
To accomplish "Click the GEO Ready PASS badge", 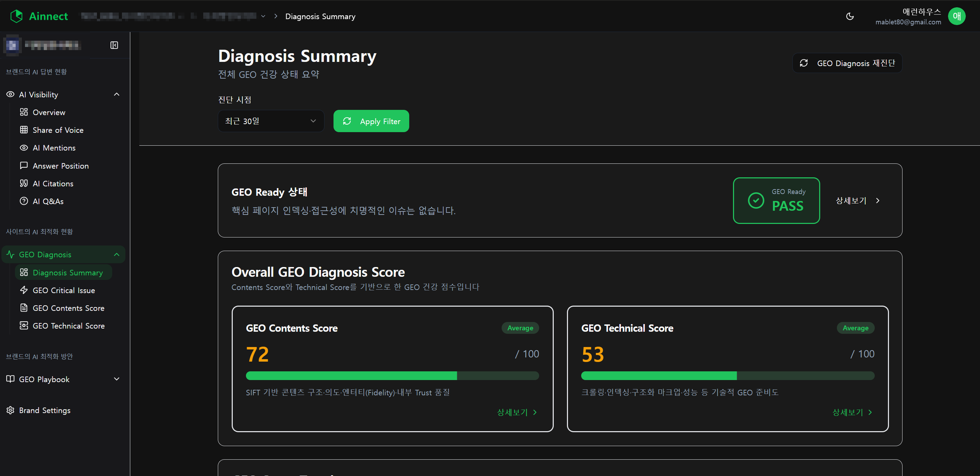I will pos(776,201).
